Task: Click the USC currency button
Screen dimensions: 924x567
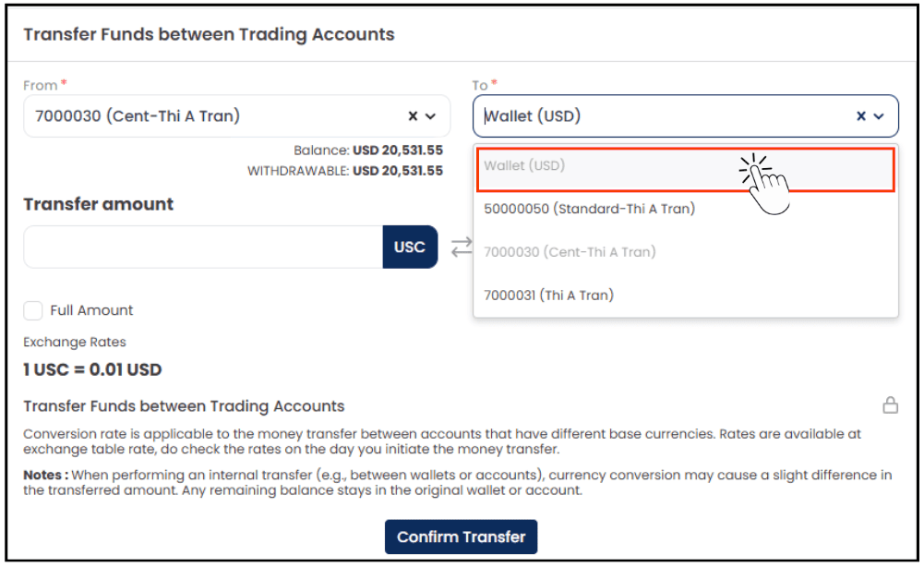Action: pyautogui.click(x=410, y=247)
